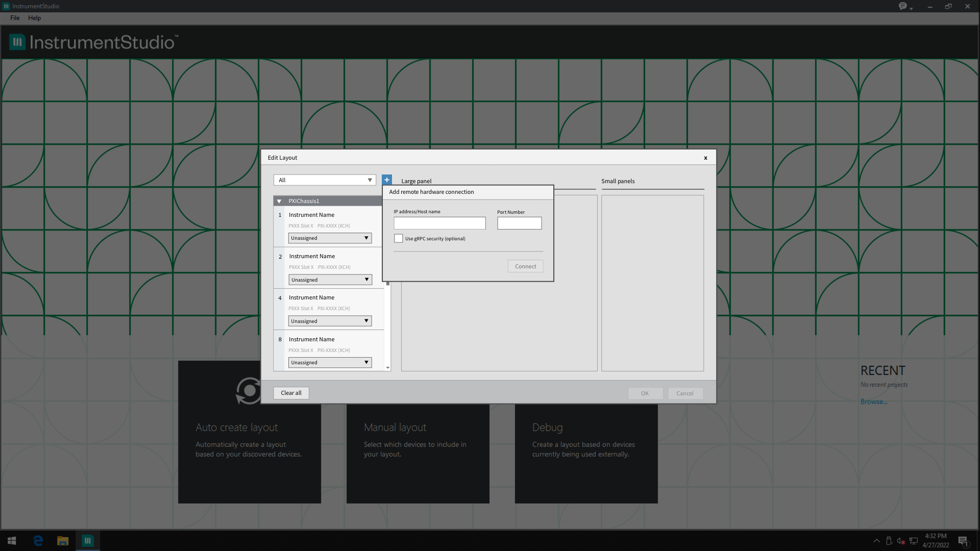Click the OK button in Edit Layout
Viewport: 980px width, 551px height.
click(x=645, y=393)
